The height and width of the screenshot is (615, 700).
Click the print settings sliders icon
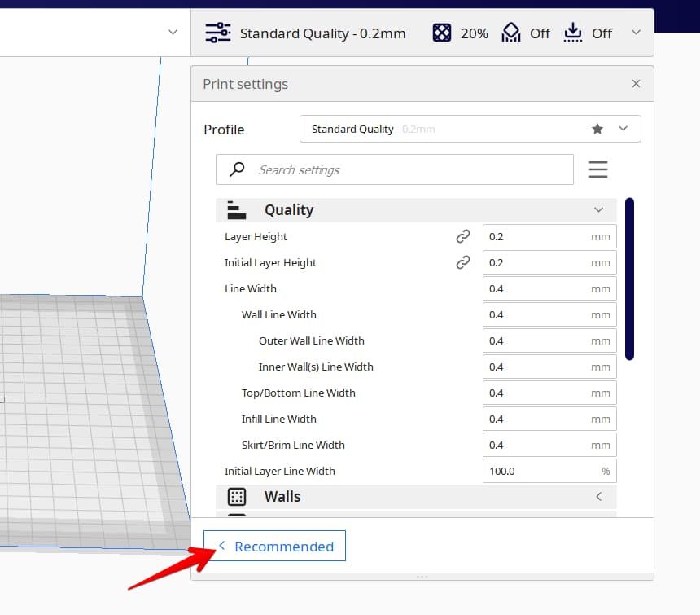coord(217,33)
